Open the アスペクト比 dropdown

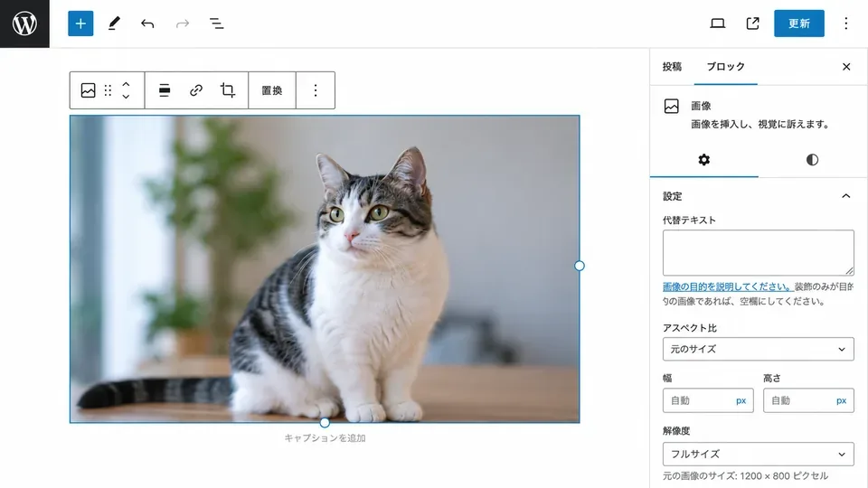click(x=759, y=349)
